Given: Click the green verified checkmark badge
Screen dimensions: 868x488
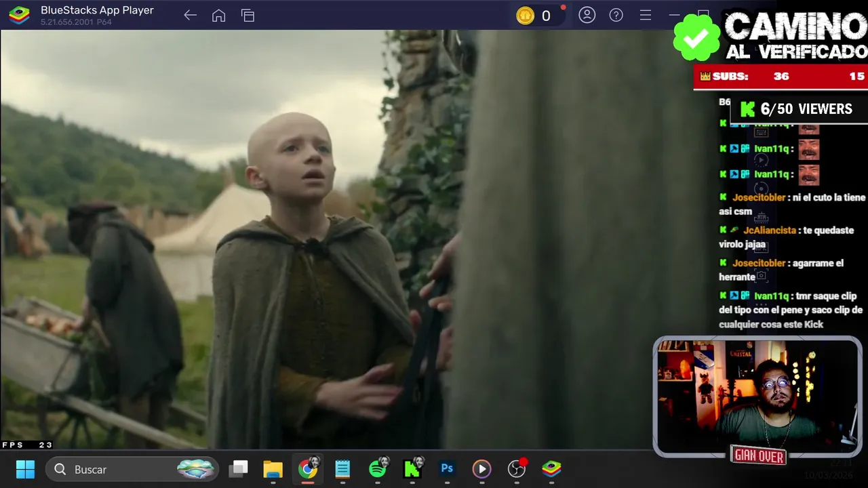Looking at the screenshot, I should [x=696, y=37].
